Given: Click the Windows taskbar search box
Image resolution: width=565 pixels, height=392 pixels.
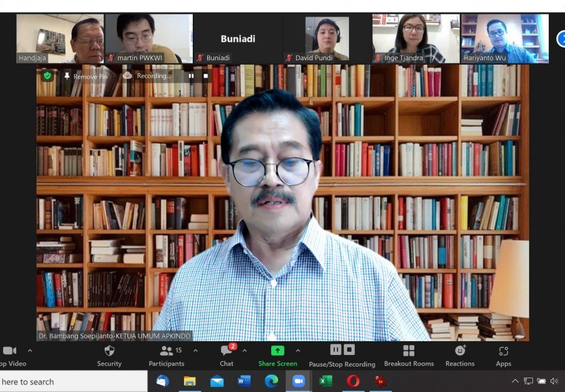Looking at the screenshot, I should click(x=73, y=381).
